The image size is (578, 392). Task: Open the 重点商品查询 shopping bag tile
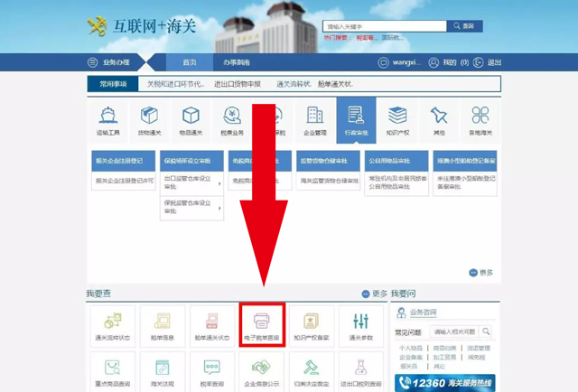[112, 372]
